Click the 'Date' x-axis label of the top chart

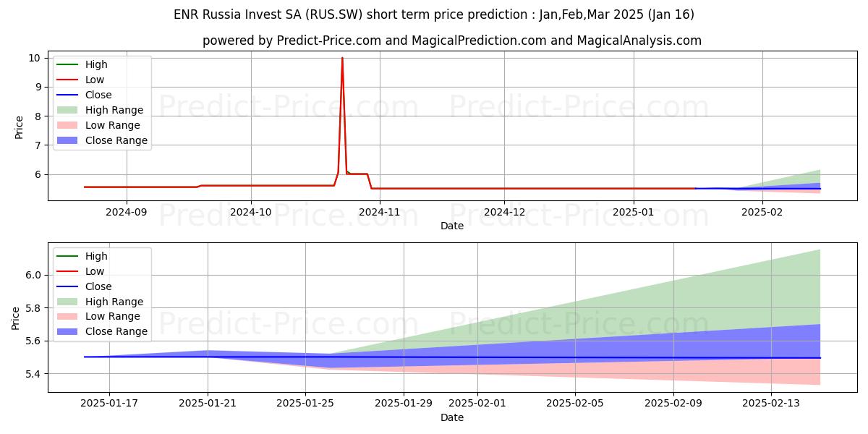tap(452, 226)
